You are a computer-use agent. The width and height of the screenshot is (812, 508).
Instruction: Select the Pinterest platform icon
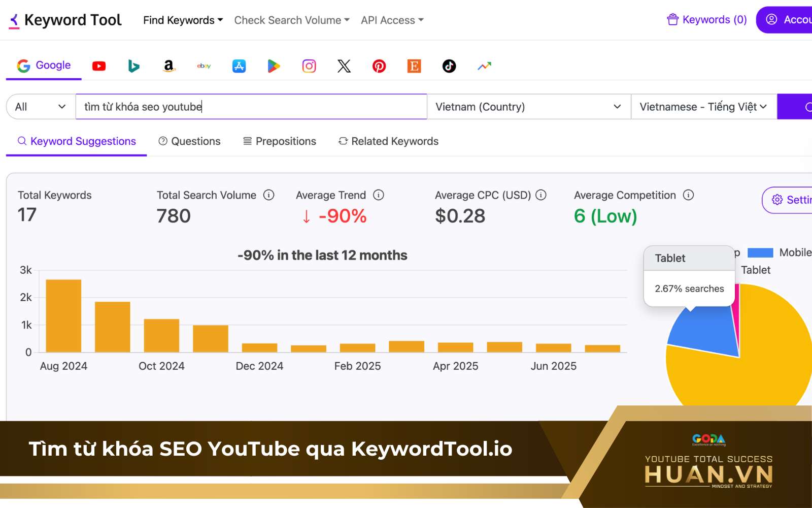pos(379,66)
